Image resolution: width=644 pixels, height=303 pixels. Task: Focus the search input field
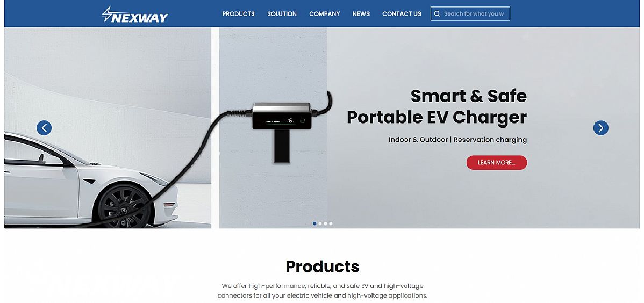[470, 13]
